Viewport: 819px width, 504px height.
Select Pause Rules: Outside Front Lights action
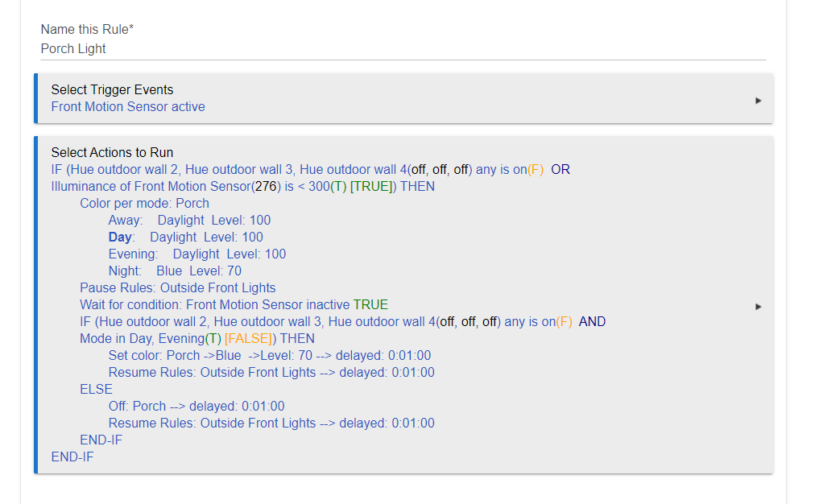coord(178,287)
